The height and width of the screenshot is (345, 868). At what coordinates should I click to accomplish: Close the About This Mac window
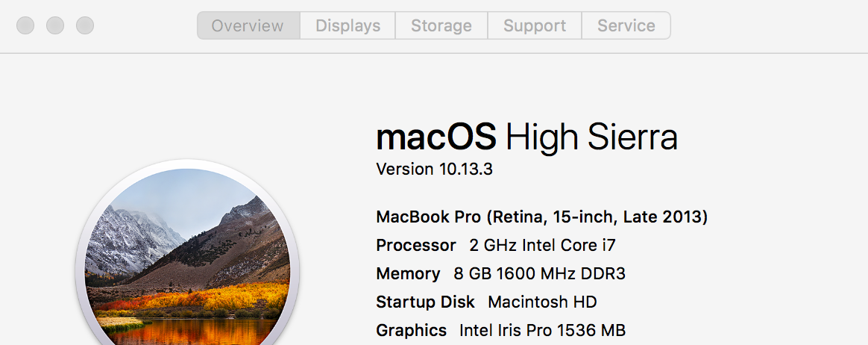click(x=25, y=25)
